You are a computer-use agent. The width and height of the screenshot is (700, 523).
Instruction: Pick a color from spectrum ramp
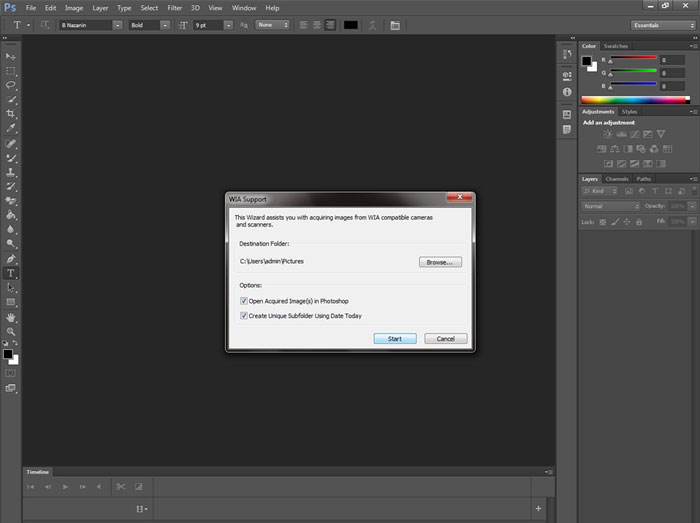[x=635, y=100]
